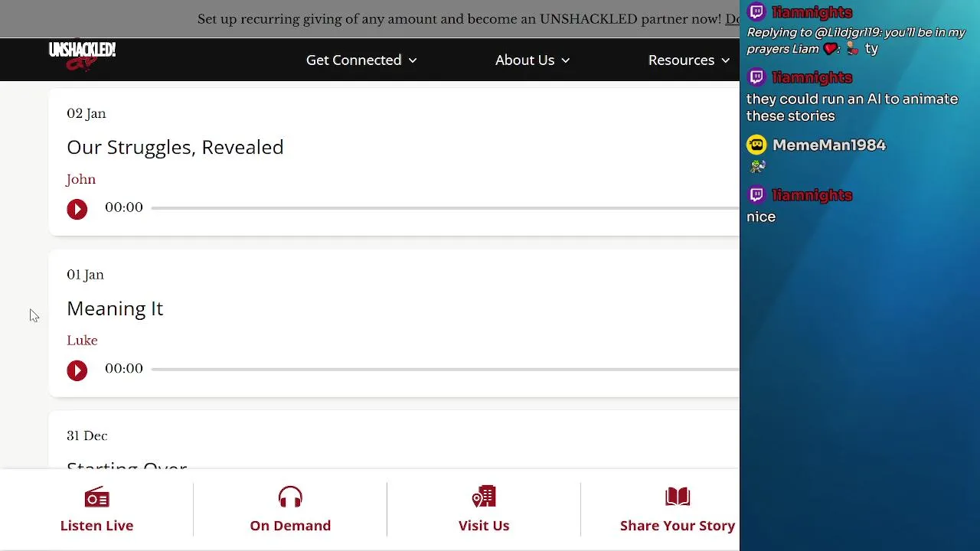Expand the About Us menu chevron
The image size is (980, 551).
pos(566,60)
